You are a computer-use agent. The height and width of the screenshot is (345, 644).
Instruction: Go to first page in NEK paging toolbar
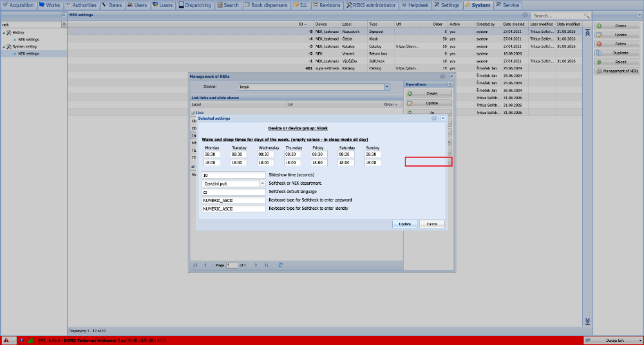point(195,265)
